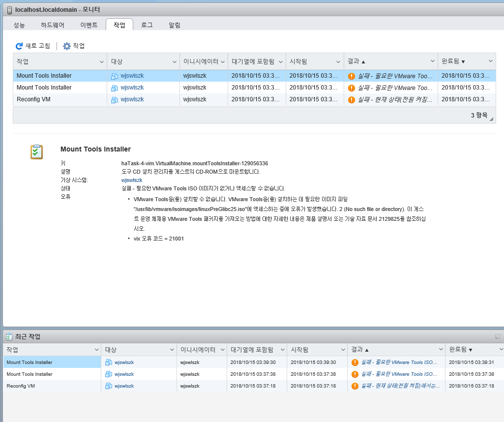Click warning icon in recent tasks 03:39:31 row
The image size is (504, 422).
355,362
